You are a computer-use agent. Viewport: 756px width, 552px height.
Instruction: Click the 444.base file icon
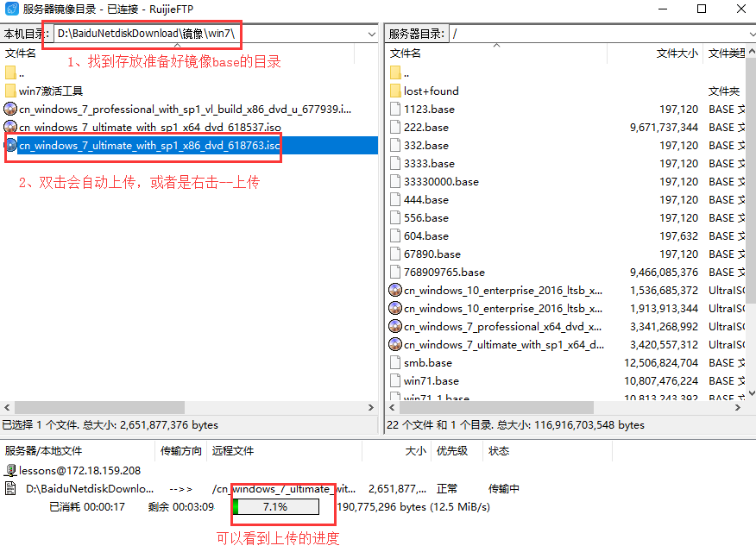395,199
